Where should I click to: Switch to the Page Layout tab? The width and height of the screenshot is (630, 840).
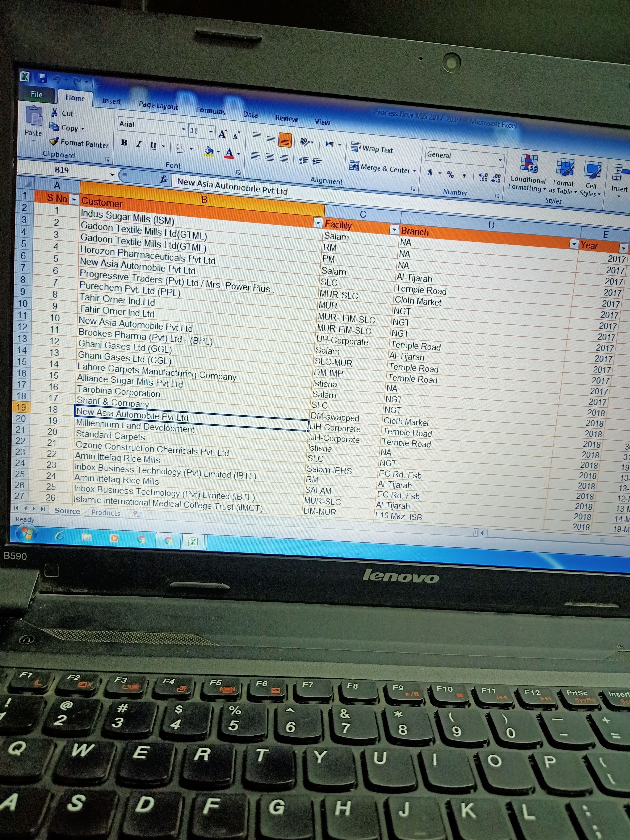click(158, 106)
